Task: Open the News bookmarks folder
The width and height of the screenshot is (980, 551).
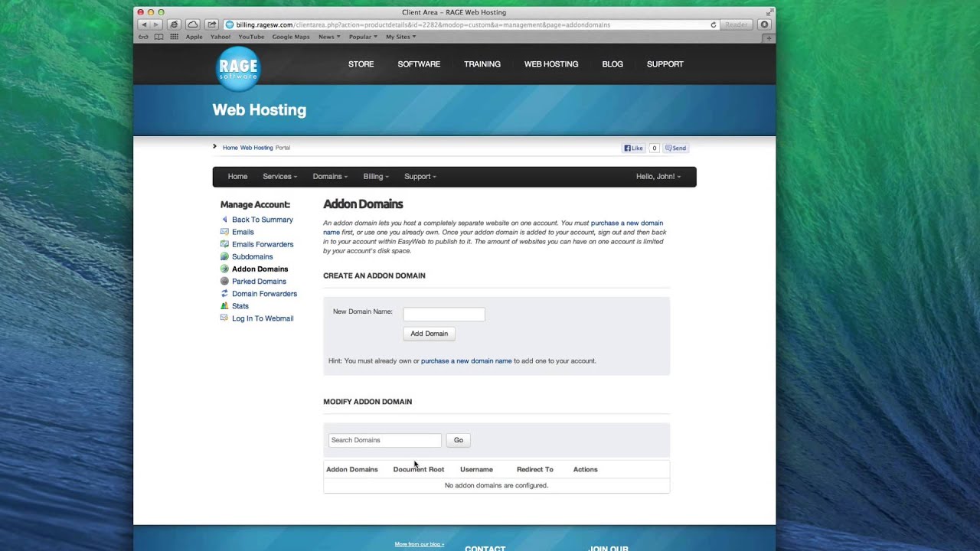Action: [x=328, y=37]
